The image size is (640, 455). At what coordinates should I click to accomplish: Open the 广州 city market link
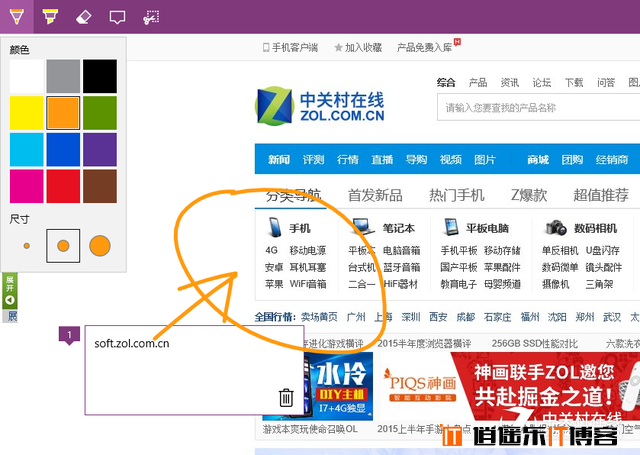tap(356, 317)
